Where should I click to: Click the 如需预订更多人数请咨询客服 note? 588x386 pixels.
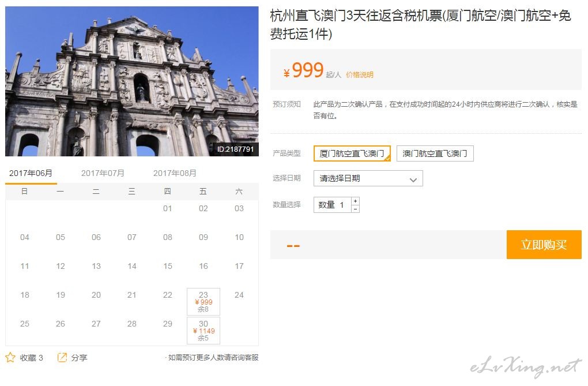click(213, 358)
